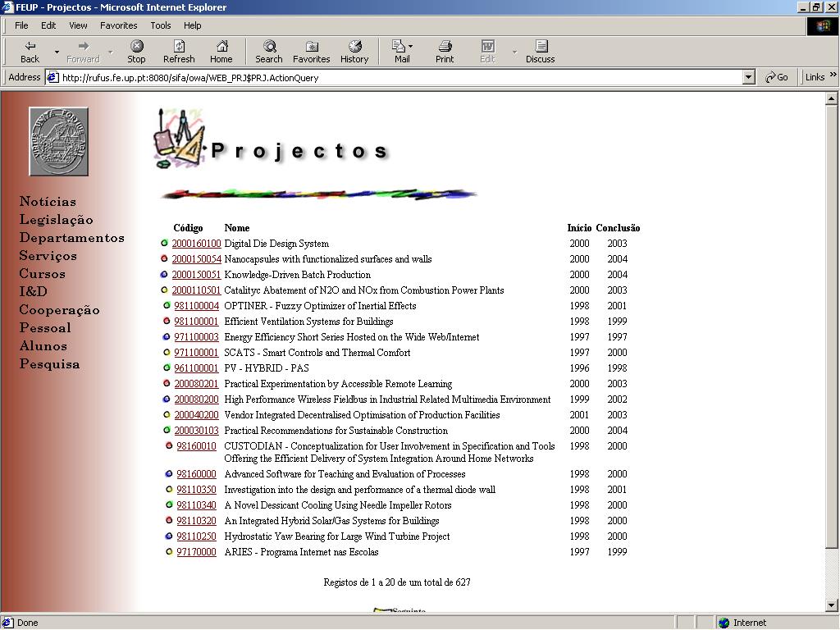Click the vertical scrollbar up arrow
Image resolution: width=840 pixels, height=630 pixels.
click(x=831, y=98)
